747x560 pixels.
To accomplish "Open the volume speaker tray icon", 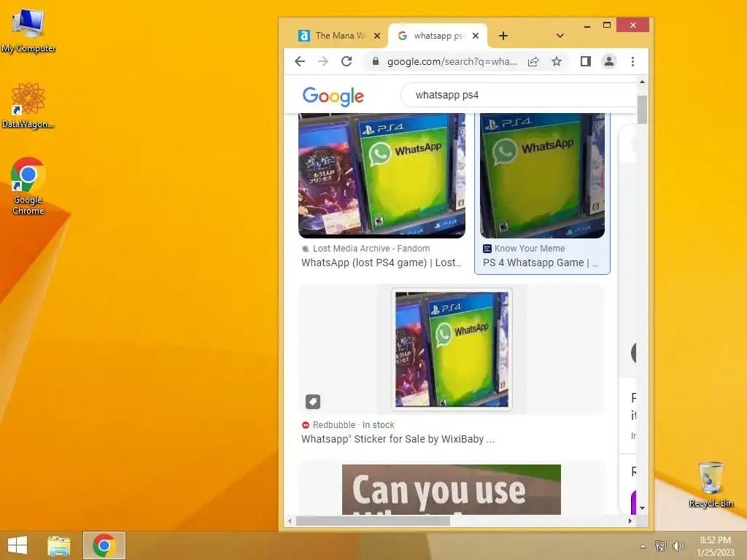I will pos(678,545).
